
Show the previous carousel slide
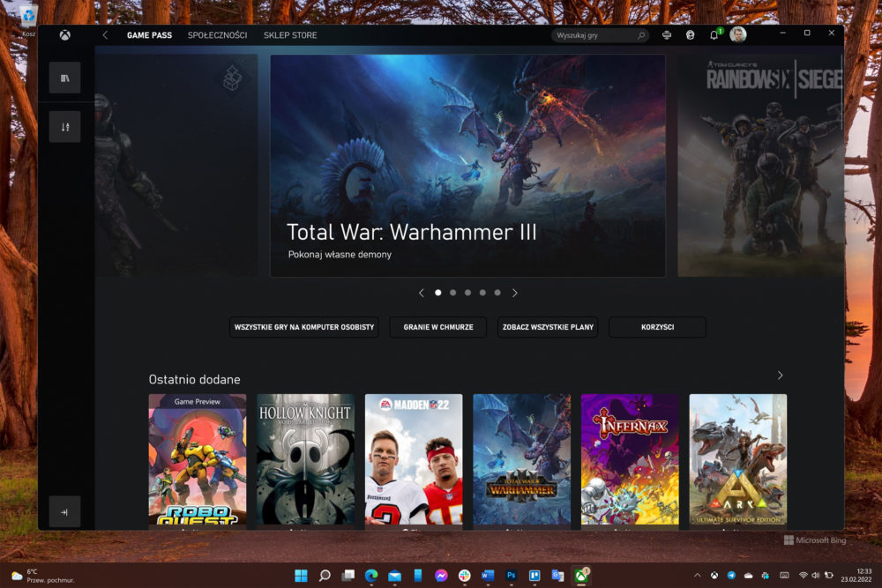[422, 293]
